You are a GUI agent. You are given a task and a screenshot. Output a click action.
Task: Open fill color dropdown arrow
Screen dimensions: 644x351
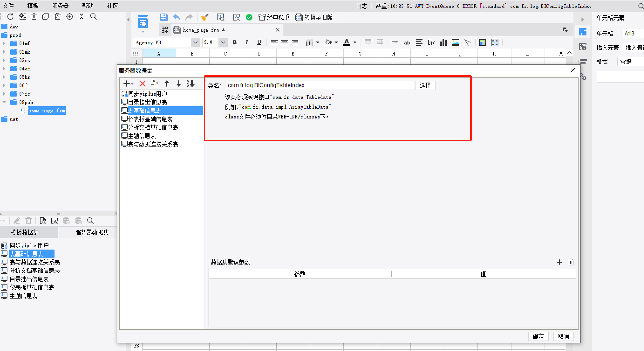click(336, 42)
